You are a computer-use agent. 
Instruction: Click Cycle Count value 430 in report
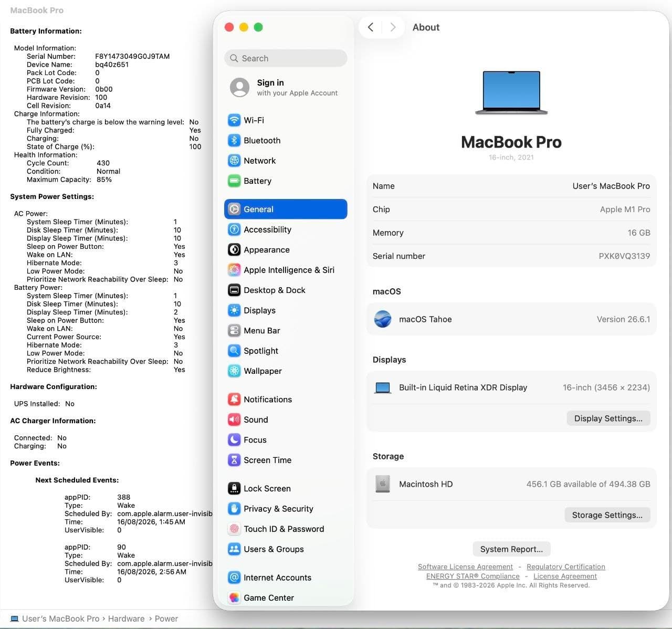103,163
